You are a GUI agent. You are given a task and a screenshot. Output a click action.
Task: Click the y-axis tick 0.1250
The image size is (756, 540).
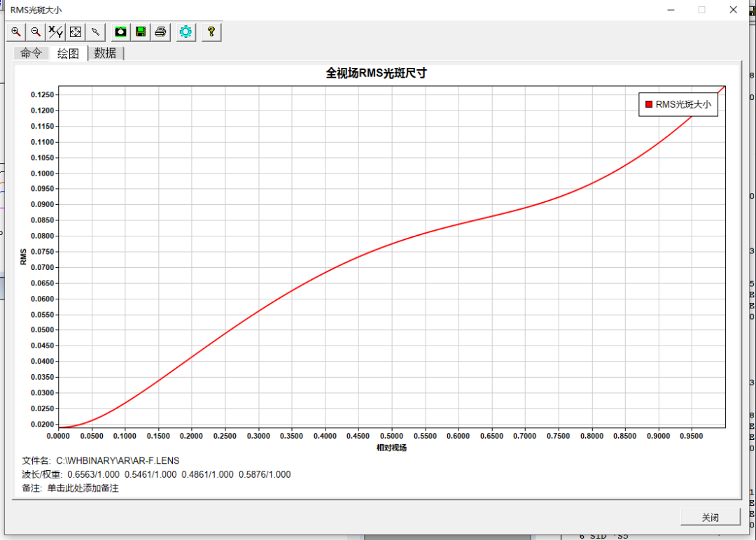click(43, 95)
